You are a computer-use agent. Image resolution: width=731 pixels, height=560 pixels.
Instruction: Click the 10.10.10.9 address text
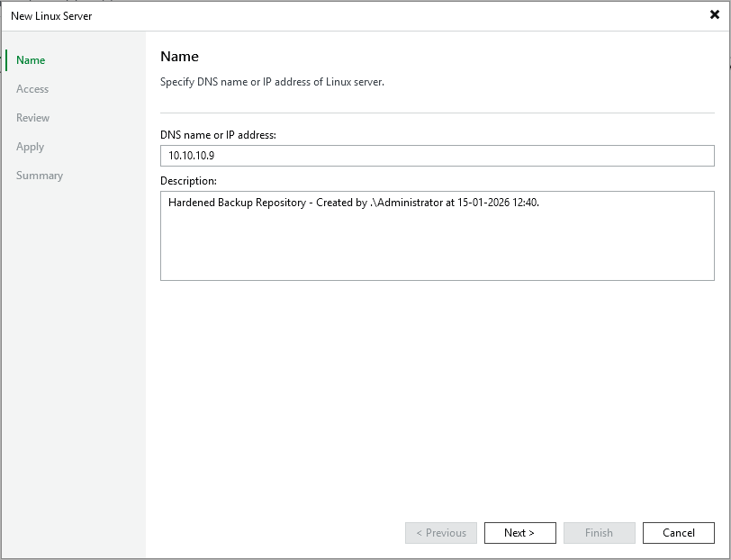click(x=192, y=156)
